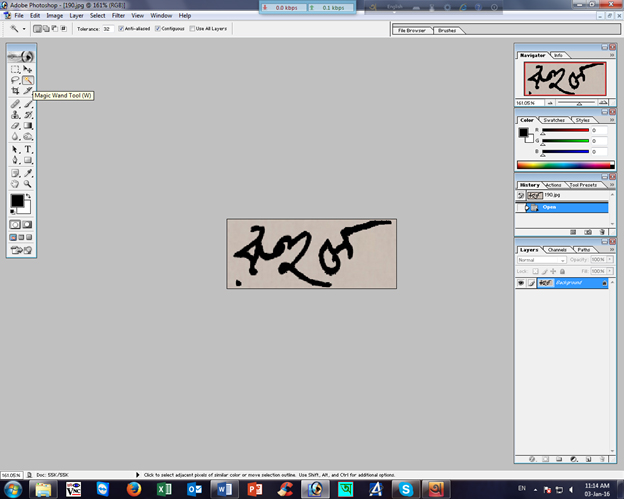Screen dimensions: 624x499
Task: Choose Subtract from selection mode button
Action: (x=55, y=29)
